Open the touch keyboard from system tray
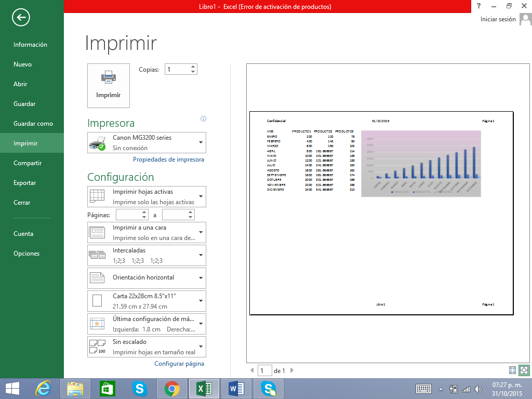 tap(423, 389)
